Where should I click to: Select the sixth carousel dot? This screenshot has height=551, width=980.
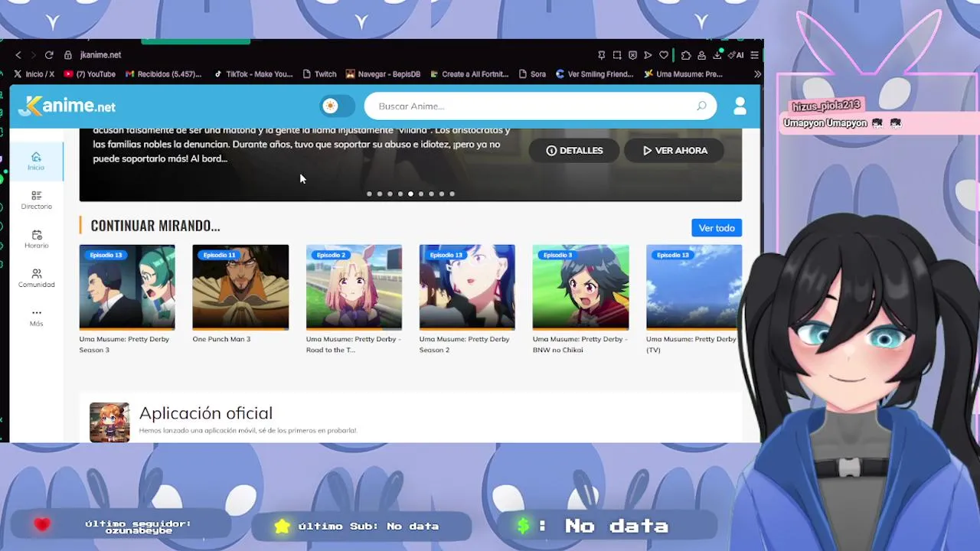(421, 194)
